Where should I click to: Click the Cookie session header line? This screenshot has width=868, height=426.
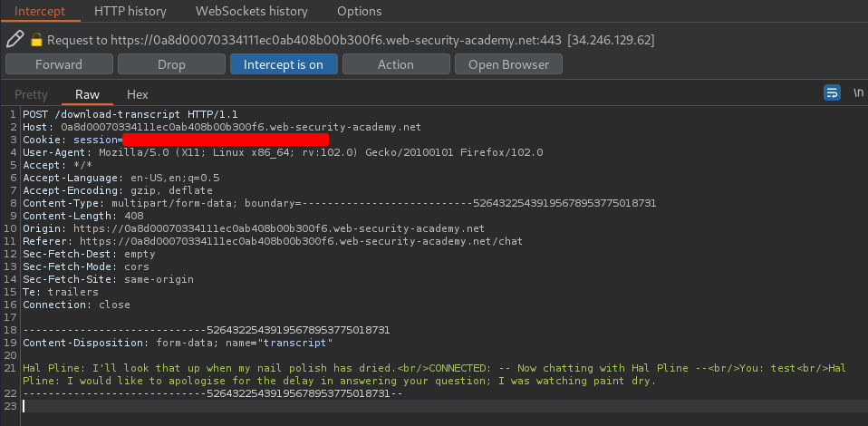point(176,140)
